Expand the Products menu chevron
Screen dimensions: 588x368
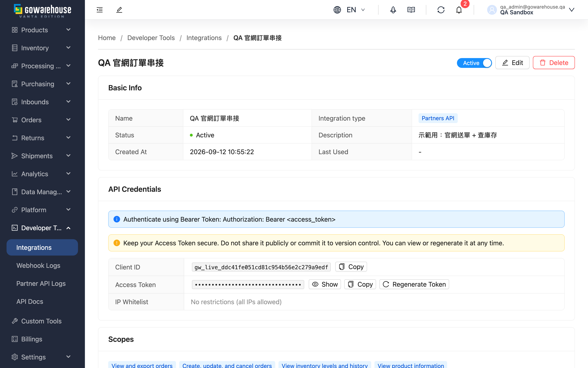pos(69,29)
